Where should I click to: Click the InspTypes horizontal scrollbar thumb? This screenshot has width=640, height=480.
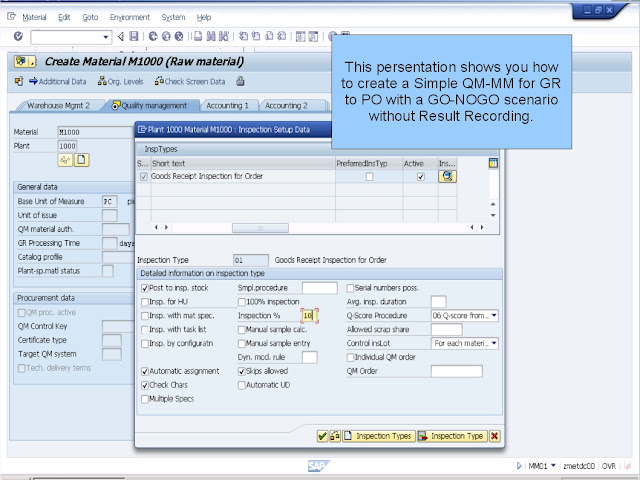point(260,228)
